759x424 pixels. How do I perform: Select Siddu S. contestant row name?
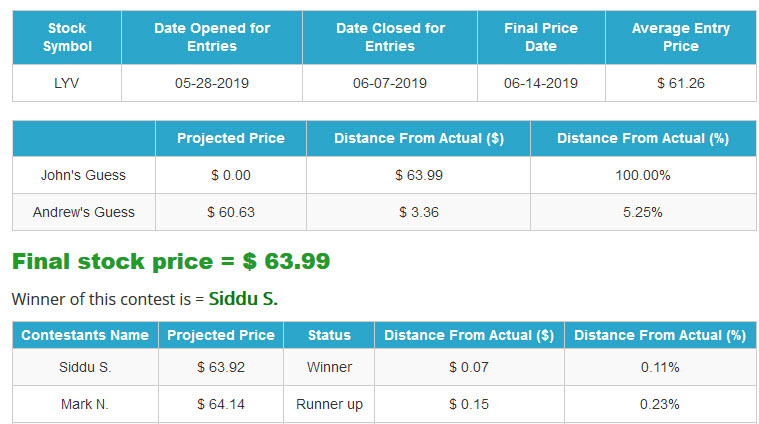(x=85, y=367)
